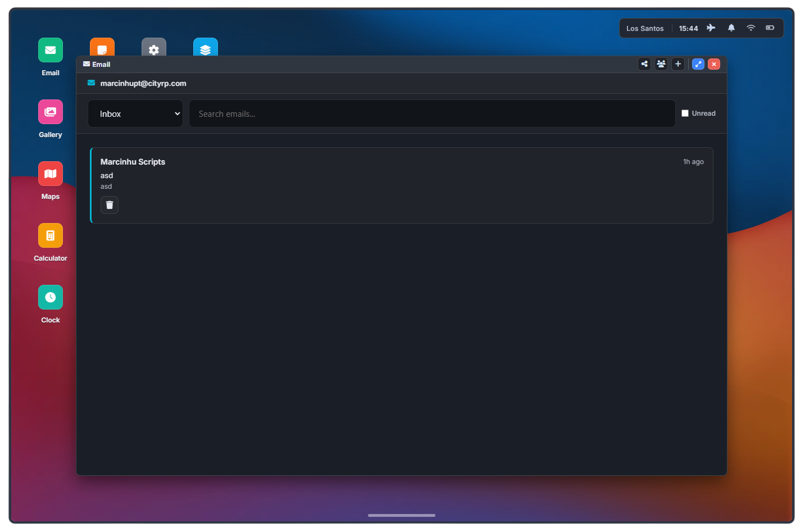Click the share icon in Email titlebar
The width and height of the screenshot is (805, 532).
point(644,64)
